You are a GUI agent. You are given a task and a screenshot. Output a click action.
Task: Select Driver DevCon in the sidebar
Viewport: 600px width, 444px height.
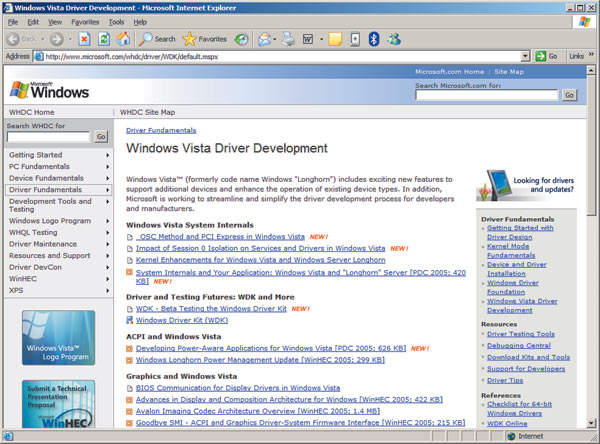[x=35, y=267]
